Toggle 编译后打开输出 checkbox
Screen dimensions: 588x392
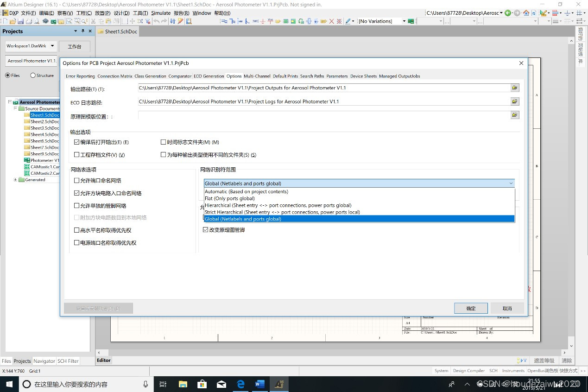[x=77, y=142]
